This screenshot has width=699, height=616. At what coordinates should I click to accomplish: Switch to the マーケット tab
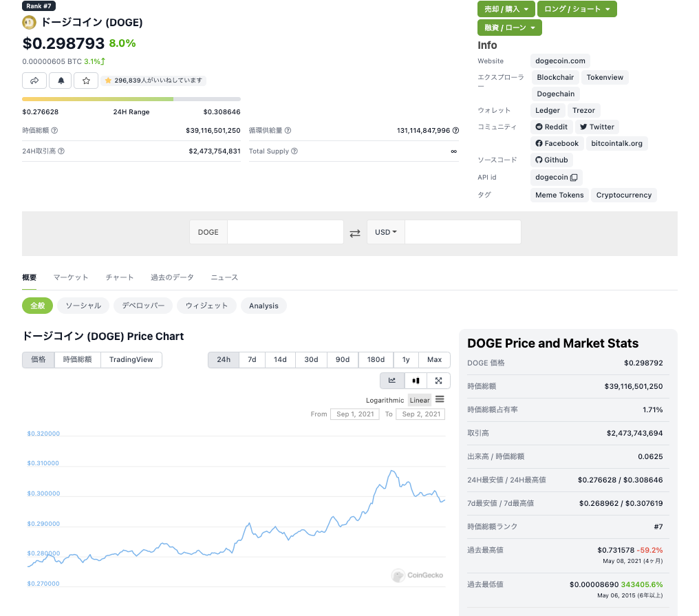(x=71, y=277)
